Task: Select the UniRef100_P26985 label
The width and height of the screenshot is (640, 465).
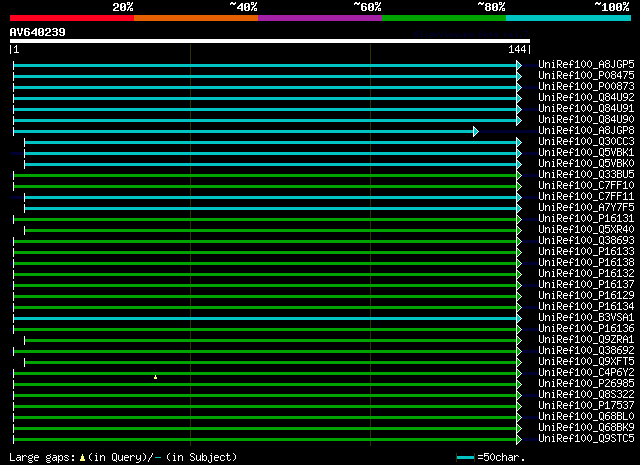Action: [586, 384]
